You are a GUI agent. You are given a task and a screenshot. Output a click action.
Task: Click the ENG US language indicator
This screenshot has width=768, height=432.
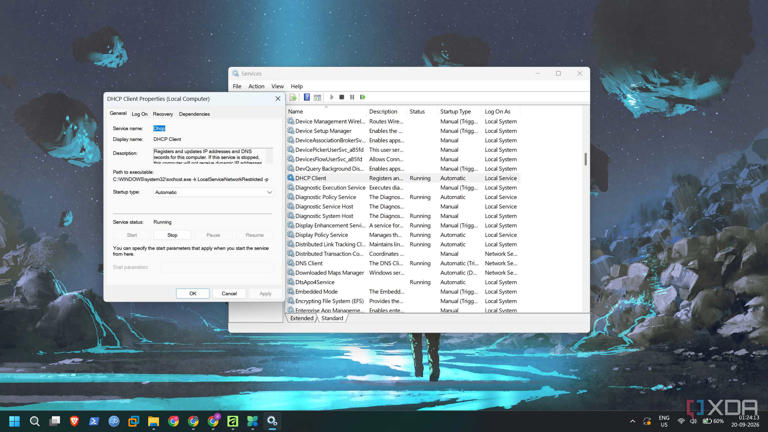click(x=664, y=421)
